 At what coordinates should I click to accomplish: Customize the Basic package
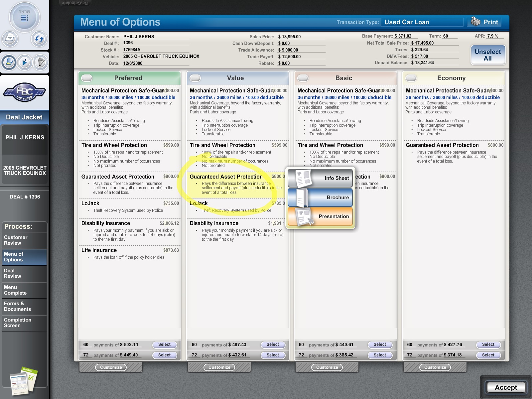coord(327,367)
